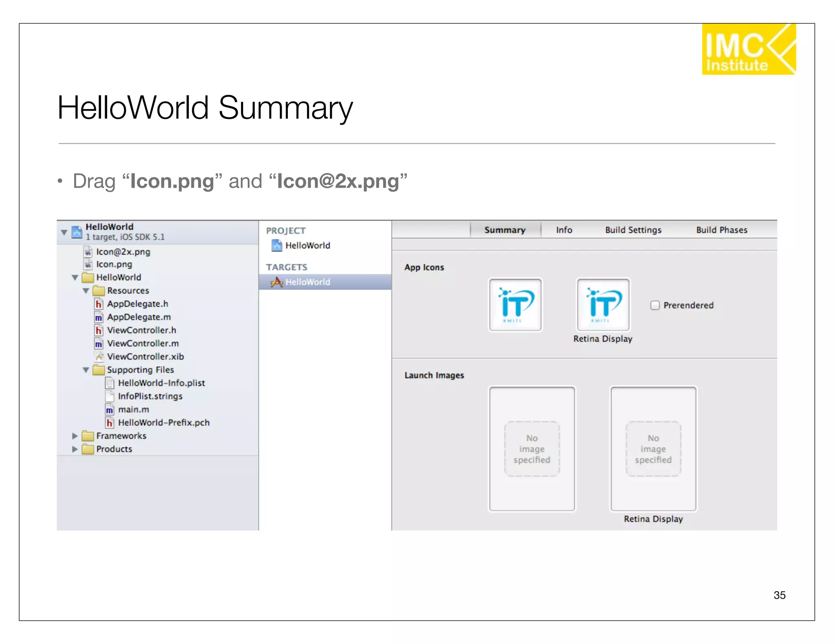Click the standard Launch Image well
The image size is (834, 644).
[532, 449]
